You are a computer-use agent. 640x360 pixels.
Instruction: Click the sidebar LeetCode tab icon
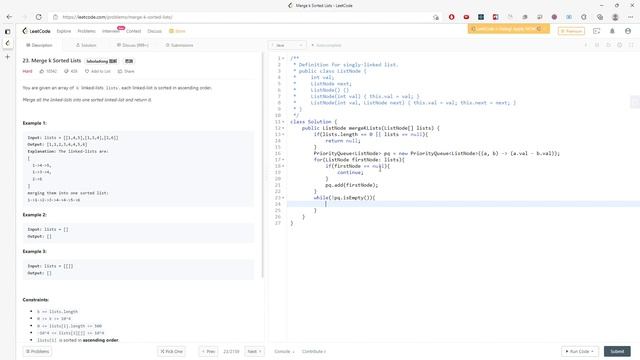click(7, 43)
